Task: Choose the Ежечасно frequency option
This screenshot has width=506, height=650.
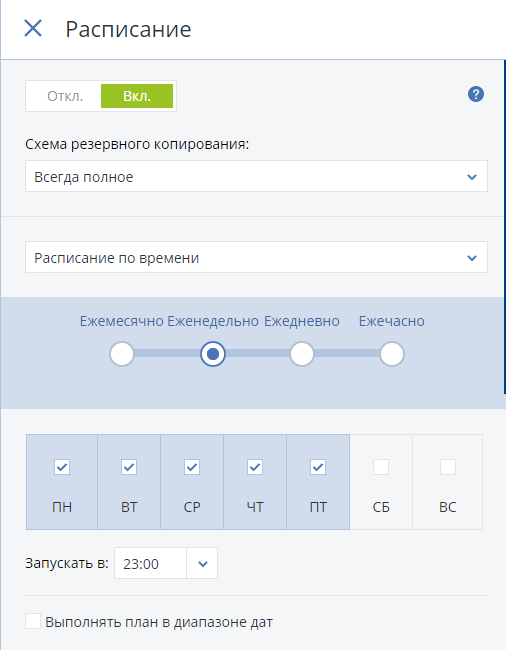Action: click(x=392, y=354)
